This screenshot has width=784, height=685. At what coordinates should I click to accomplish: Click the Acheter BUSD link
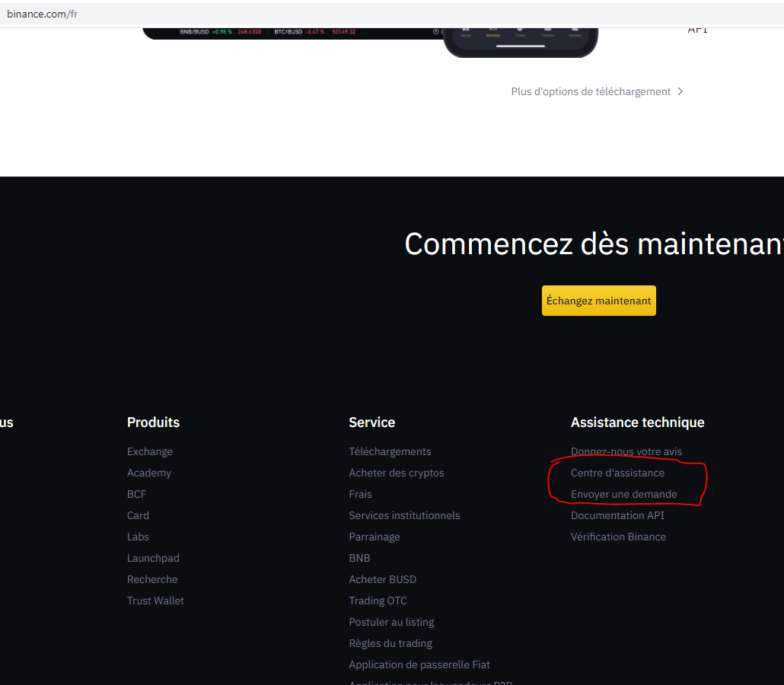coord(383,579)
